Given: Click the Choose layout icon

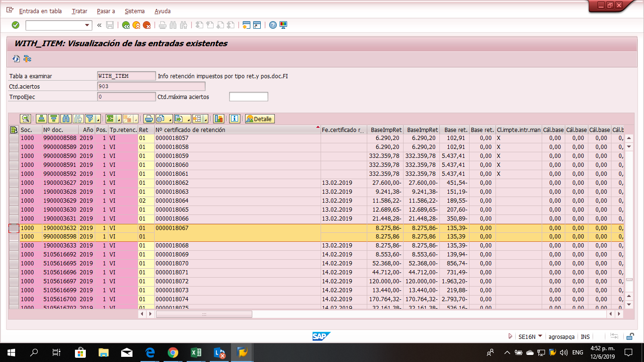Looking at the screenshot, I should click(x=198, y=119).
